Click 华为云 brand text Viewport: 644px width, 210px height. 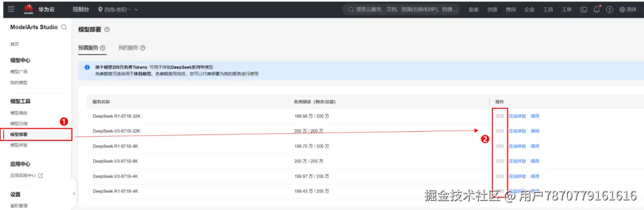pos(47,10)
